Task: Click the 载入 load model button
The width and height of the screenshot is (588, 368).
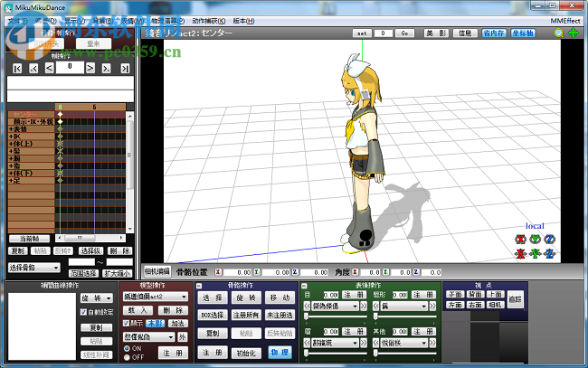Action: [138, 310]
